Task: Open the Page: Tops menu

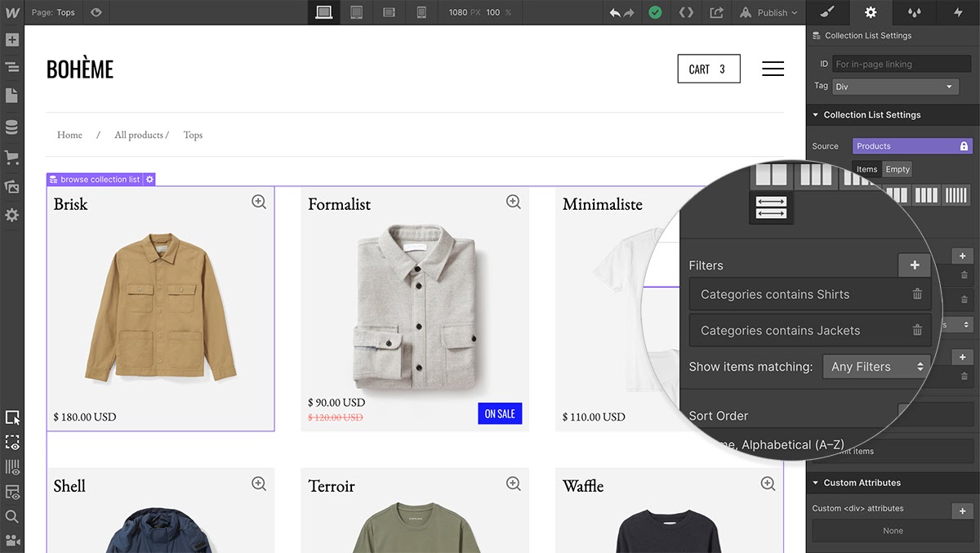Action: click(53, 12)
